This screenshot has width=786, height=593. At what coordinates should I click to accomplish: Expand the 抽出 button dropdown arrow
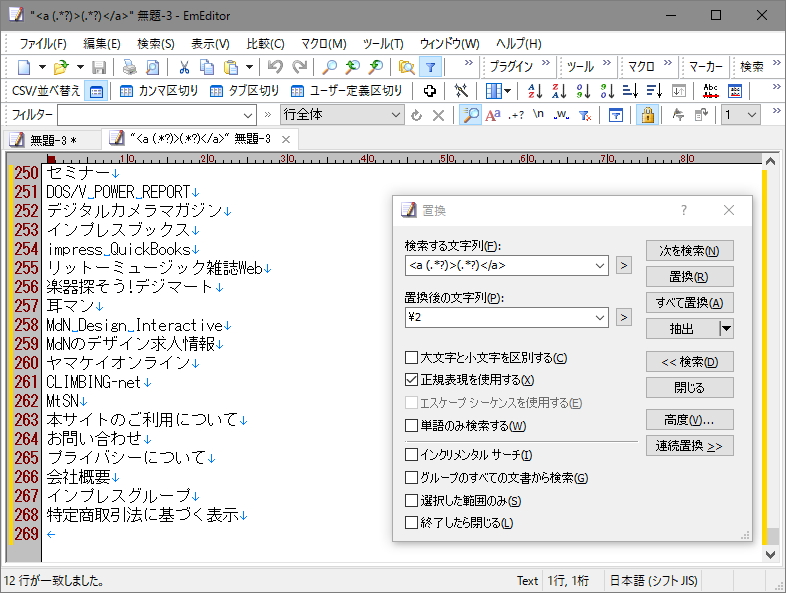726,329
